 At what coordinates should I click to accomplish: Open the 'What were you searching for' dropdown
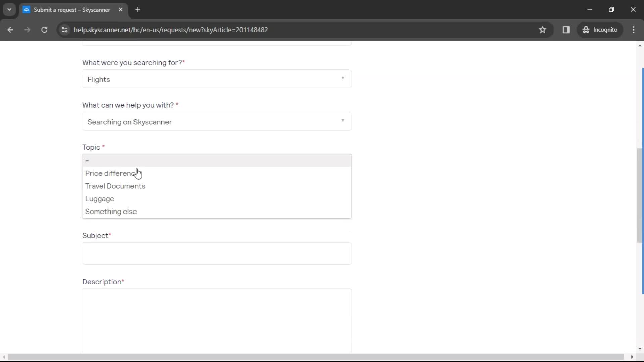(x=217, y=79)
